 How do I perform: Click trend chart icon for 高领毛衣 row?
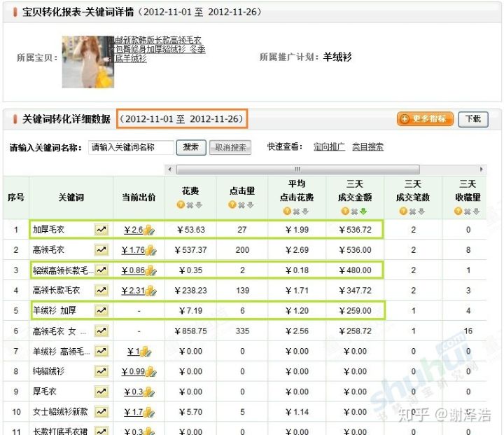[101, 249]
